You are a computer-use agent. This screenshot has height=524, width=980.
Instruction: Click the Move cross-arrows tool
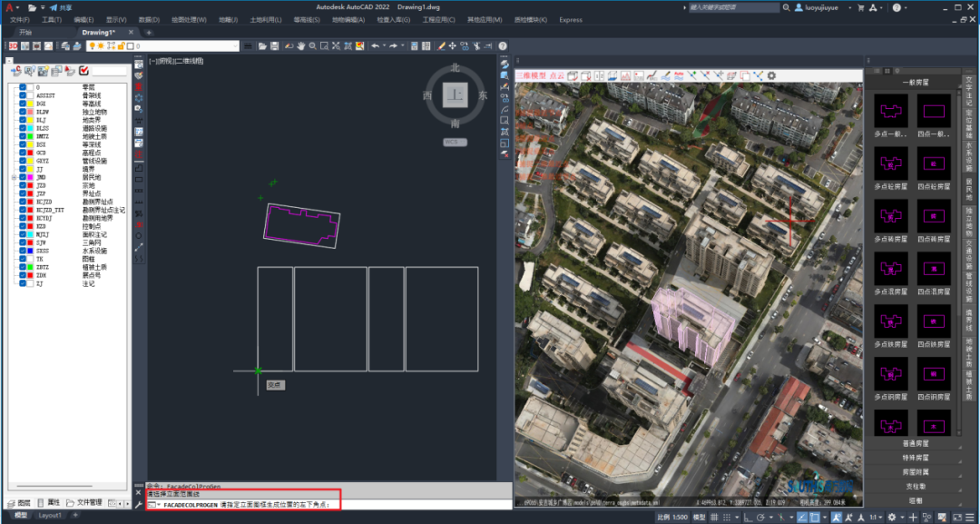click(453, 45)
